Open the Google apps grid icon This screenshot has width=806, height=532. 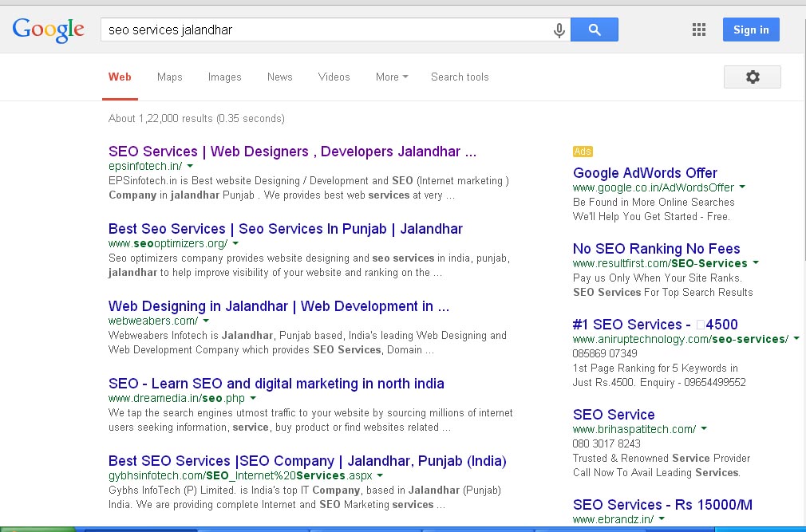point(698,30)
